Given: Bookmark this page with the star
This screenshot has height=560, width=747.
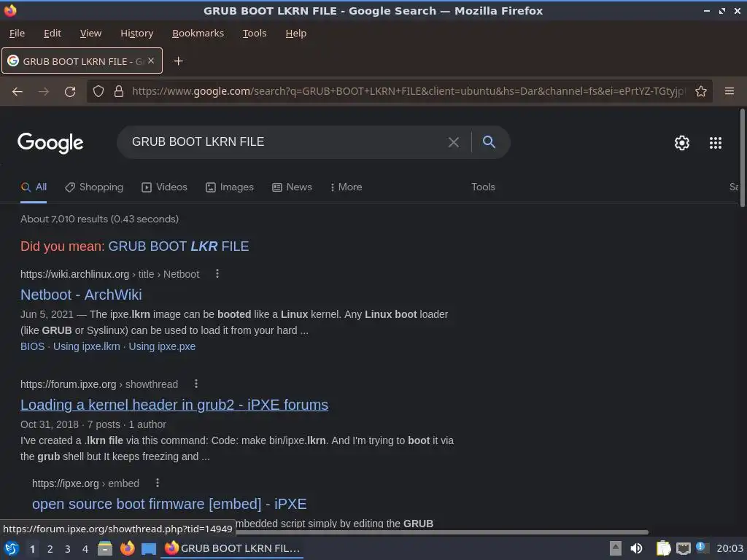Looking at the screenshot, I should (701, 91).
